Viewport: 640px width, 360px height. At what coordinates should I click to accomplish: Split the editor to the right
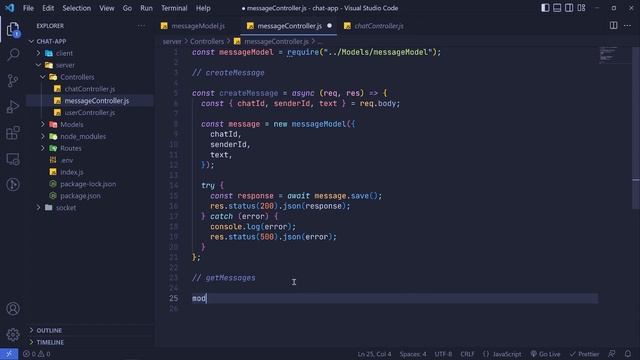coord(613,26)
